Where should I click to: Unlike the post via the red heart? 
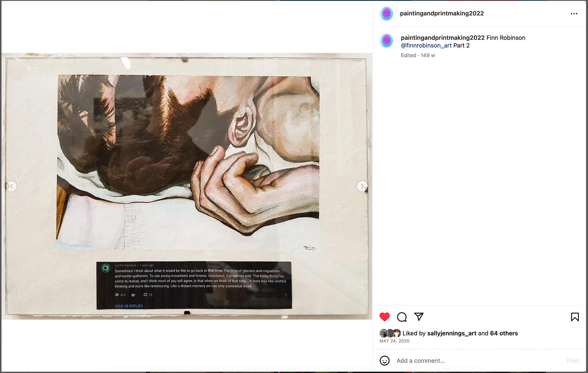pos(385,317)
